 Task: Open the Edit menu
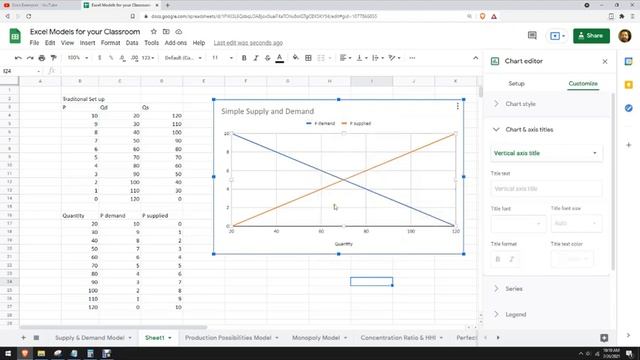pyautogui.click(x=50, y=43)
